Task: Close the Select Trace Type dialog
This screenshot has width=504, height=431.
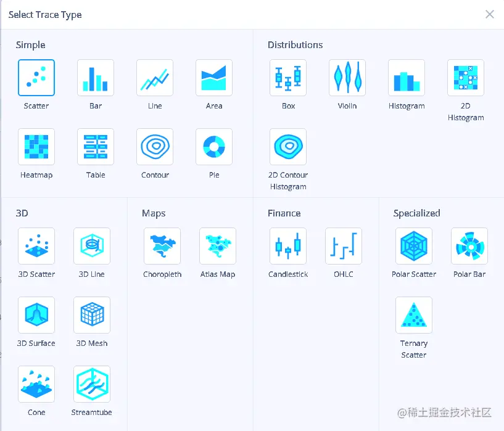Action: pos(490,14)
